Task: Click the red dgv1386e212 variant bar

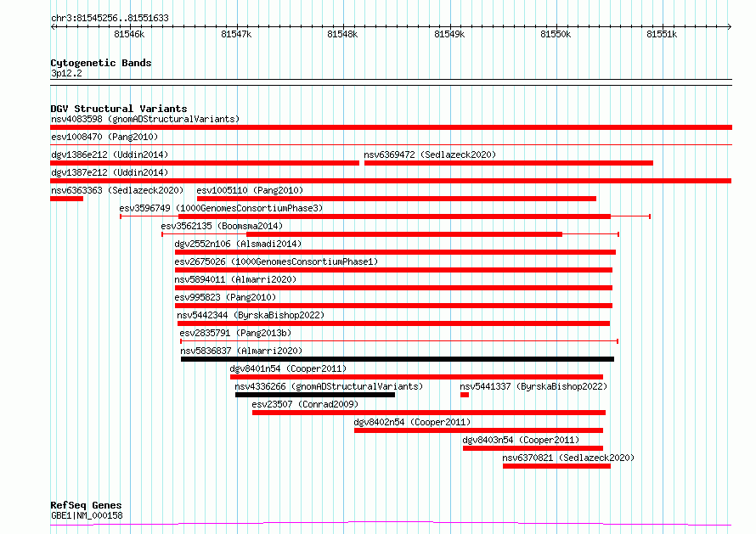Action: [x=205, y=163]
